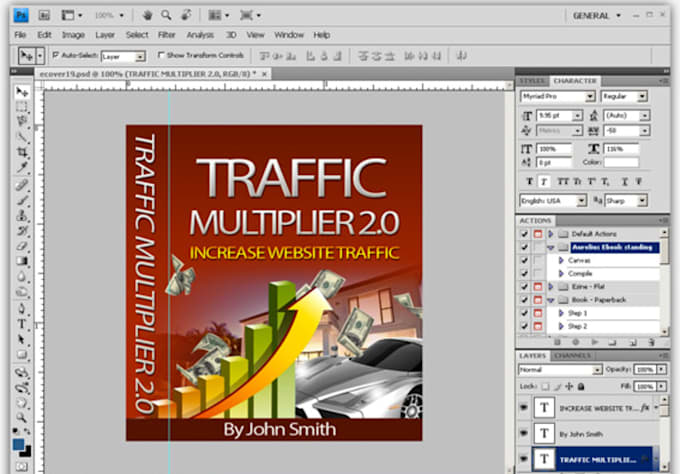Toggle All Caps in Character panel
Screen dimensions: 680x474
tap(562, 181)
